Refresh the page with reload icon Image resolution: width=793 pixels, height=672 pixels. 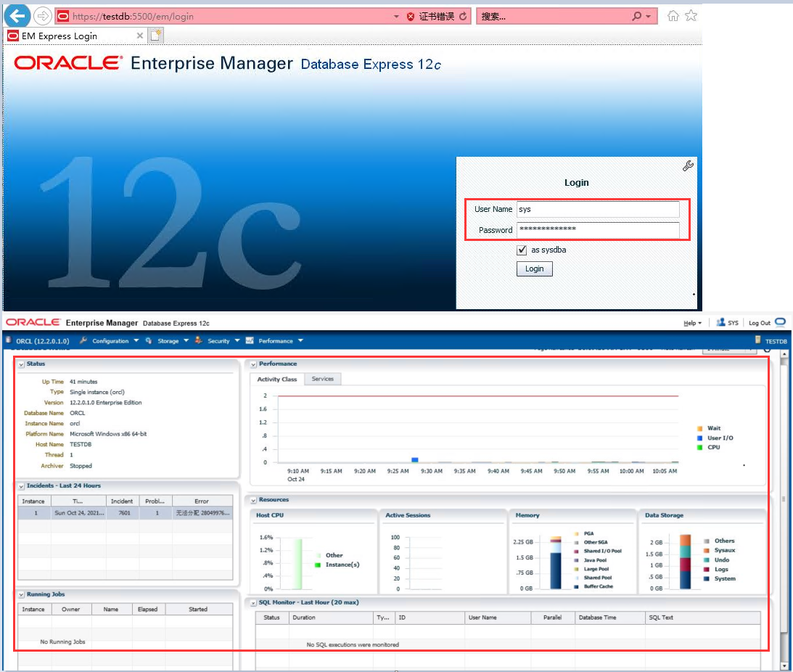463,16
